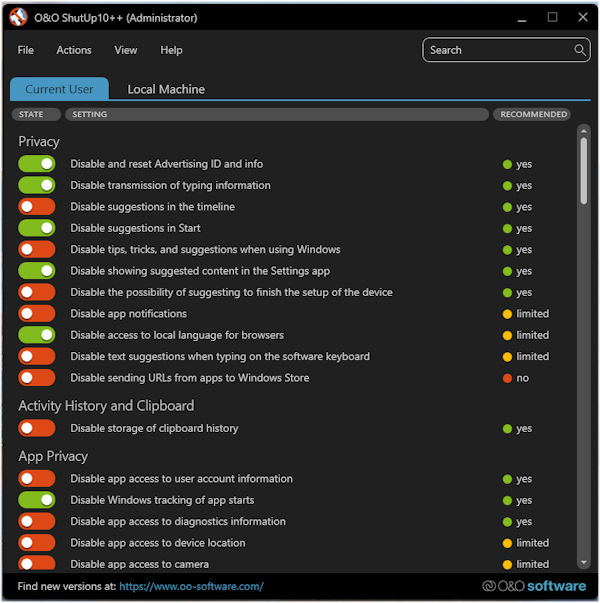Click the SETTING column header
Viewport: 600px width, 603px height.
(x=277, y=114)
